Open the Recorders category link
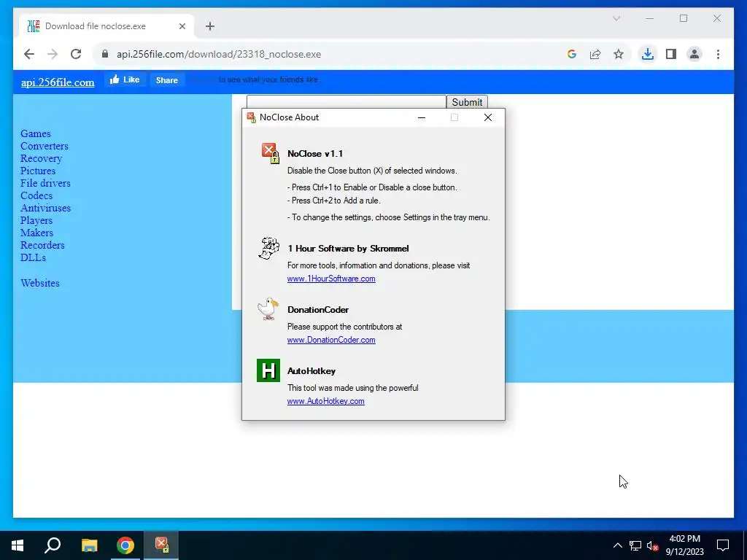The width and height of the screenshot is (747, 560). coord(42,245)
